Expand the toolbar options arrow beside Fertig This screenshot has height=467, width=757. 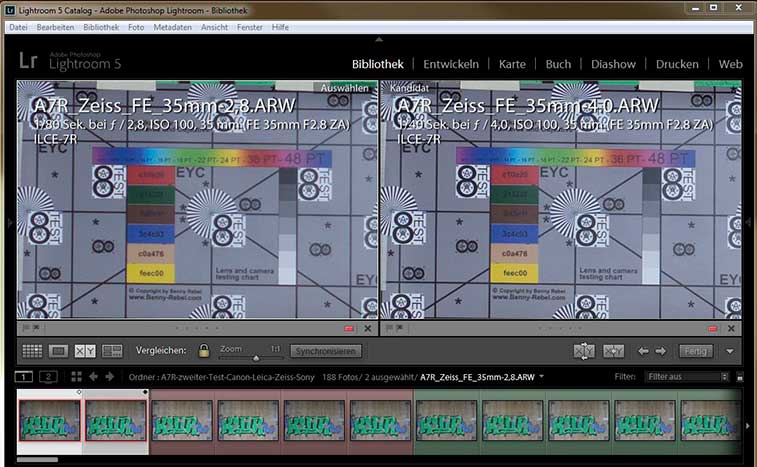pyautogui.click(x=730, y=351)
